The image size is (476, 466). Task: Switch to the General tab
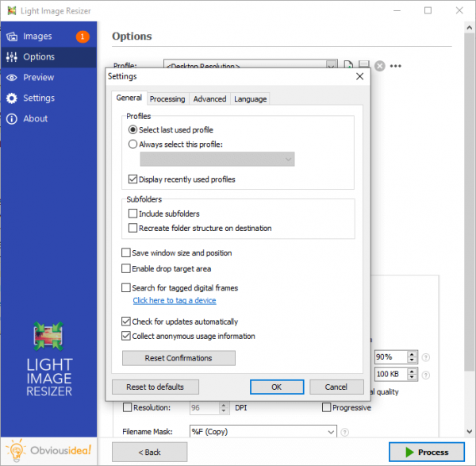[129, 98]
